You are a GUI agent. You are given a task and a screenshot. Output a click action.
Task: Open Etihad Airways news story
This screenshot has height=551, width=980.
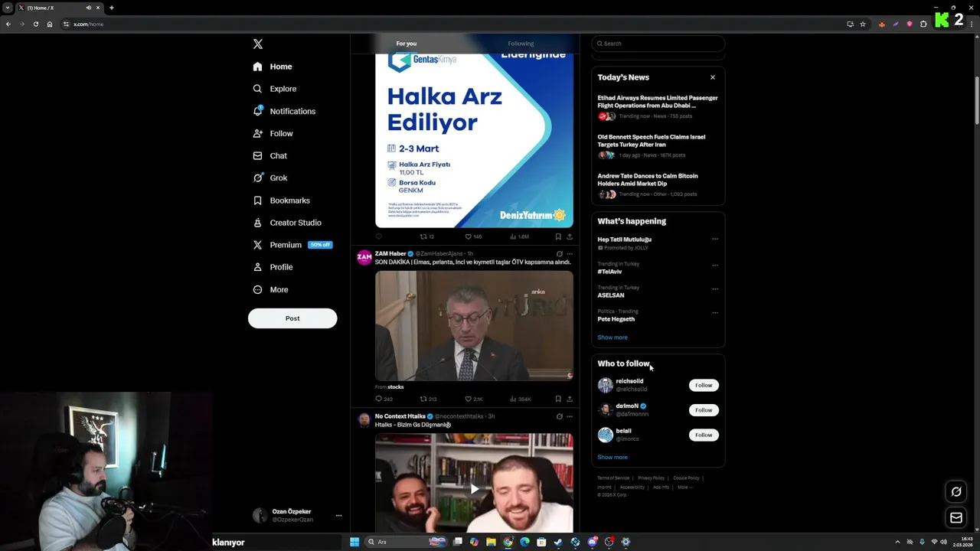point(658,107)
